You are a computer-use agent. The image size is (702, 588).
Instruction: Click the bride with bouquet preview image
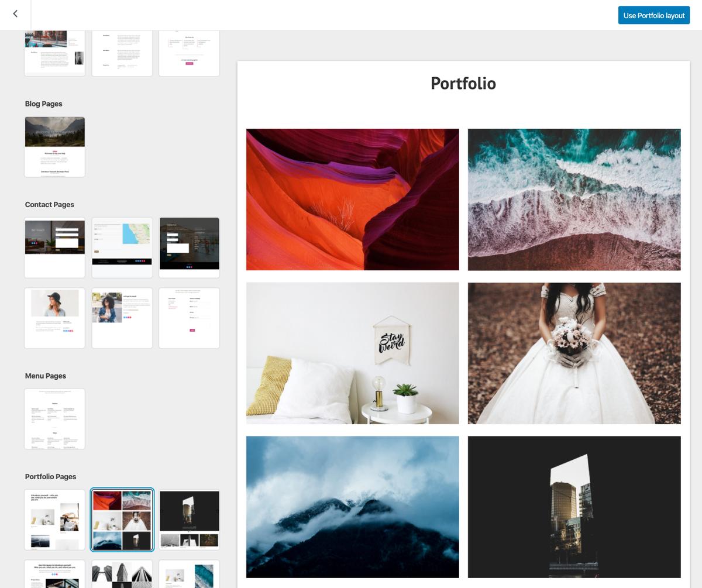pyautogui.click(x=574, y=353)
